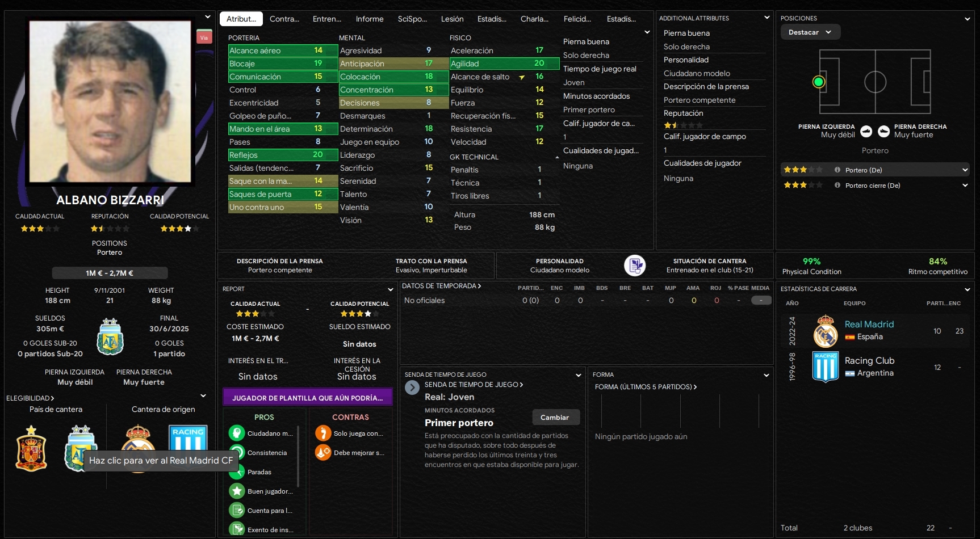Select the Agilidad attribute row
This screenshot has height=539, width=980.
coord(504,64)
